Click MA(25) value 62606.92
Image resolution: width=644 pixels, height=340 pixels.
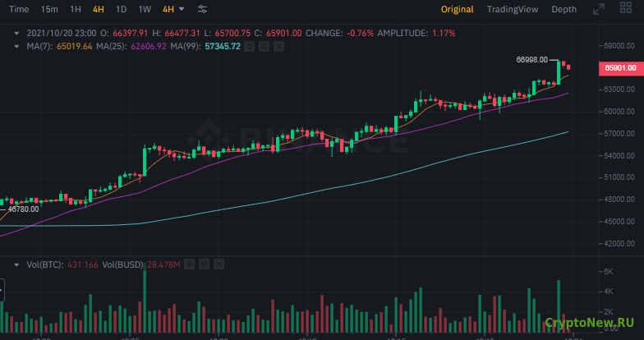(149, 46)
